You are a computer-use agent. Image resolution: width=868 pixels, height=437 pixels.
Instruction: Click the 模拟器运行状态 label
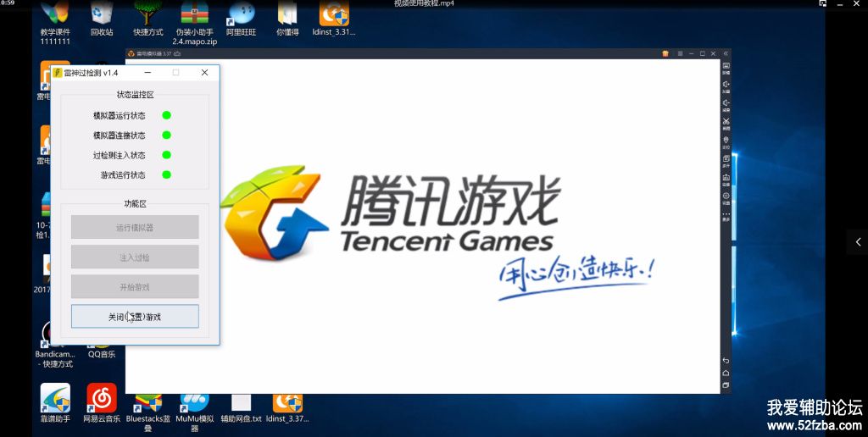point(119,116)
